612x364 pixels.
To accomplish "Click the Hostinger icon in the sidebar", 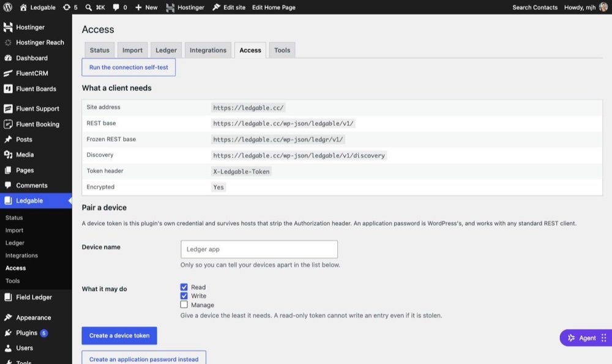I will tap(8, 27).
